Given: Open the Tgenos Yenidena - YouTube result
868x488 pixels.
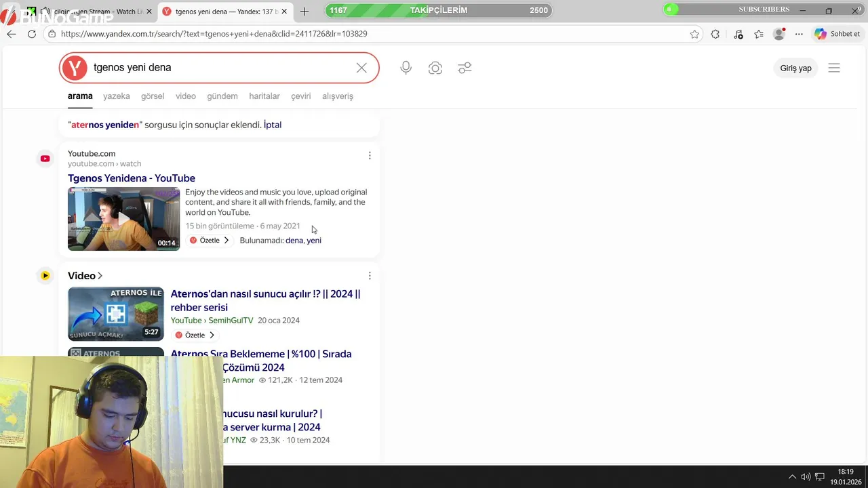Looking at the screenshot, I should click(x=132, y=178).
